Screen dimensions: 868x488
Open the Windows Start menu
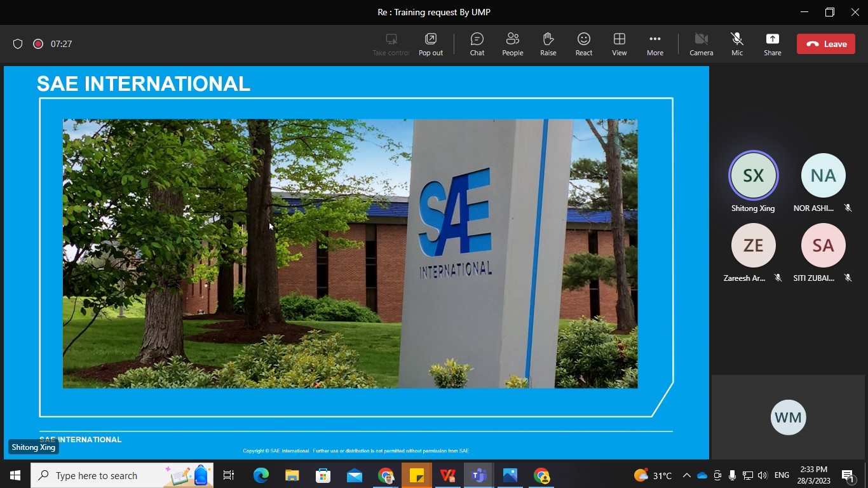(15, 475)
